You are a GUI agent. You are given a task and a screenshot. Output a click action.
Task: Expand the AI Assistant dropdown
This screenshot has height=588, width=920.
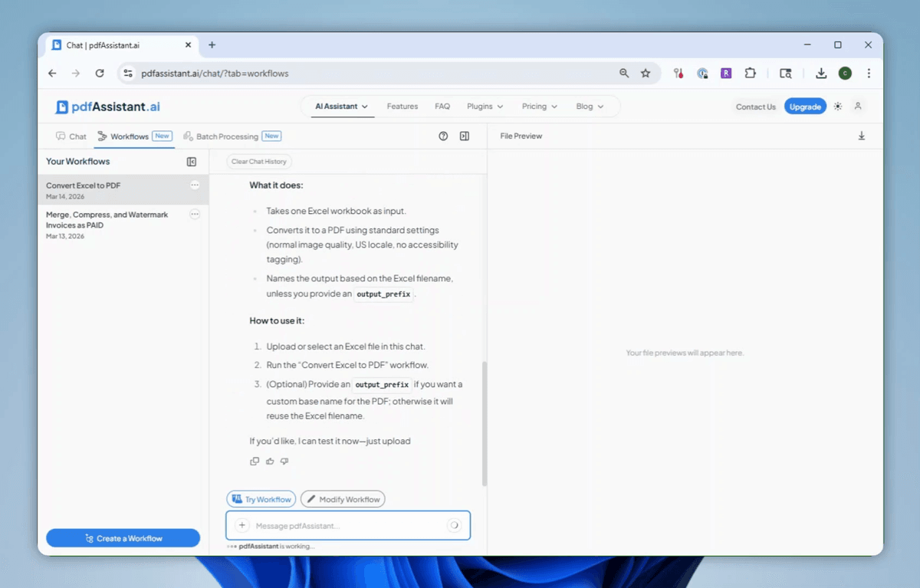(x=342, y=107)
